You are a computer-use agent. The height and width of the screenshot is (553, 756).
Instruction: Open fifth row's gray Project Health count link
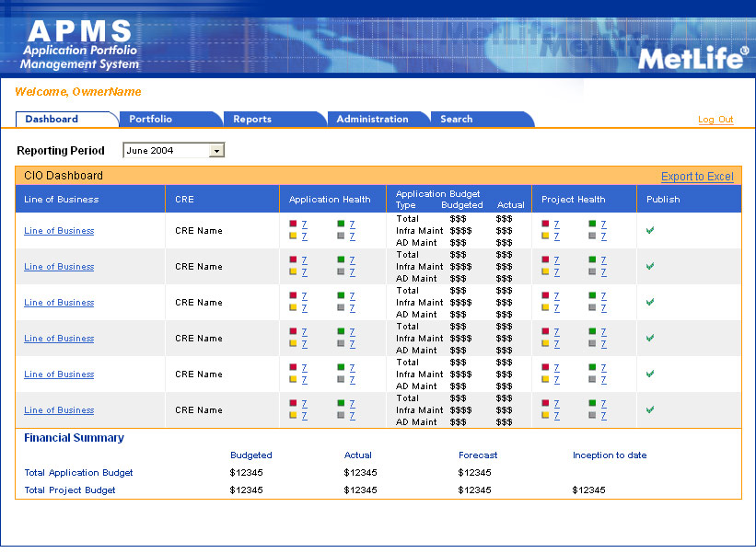click(604, 380)
